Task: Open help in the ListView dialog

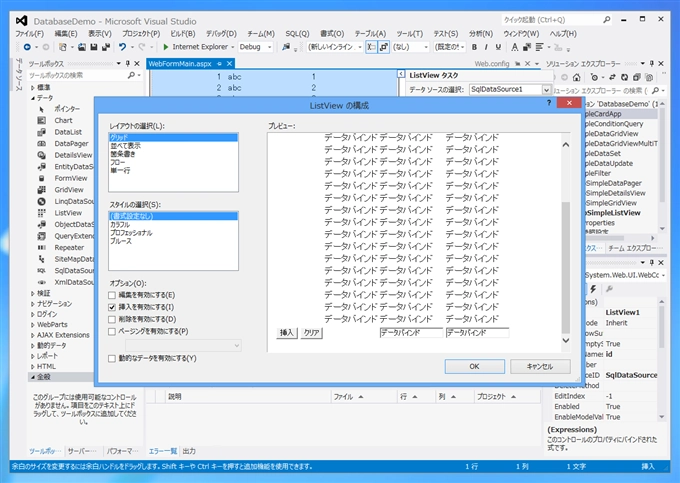Action: click(549, 103)
